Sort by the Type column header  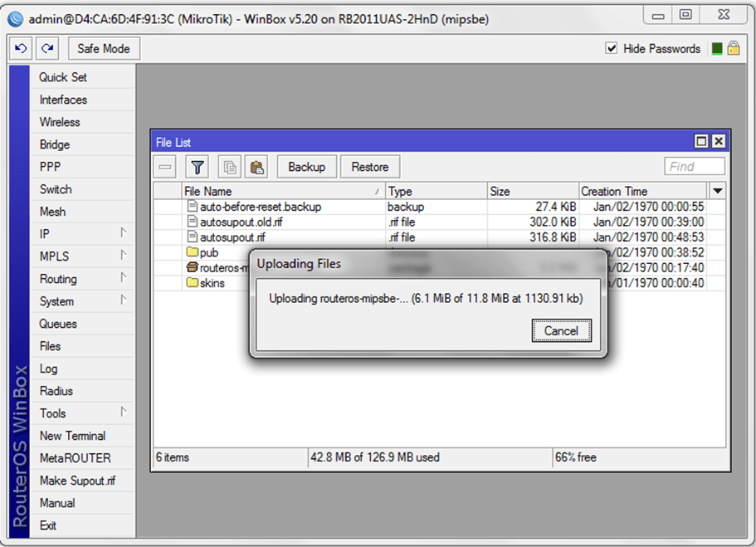point(437,191)
